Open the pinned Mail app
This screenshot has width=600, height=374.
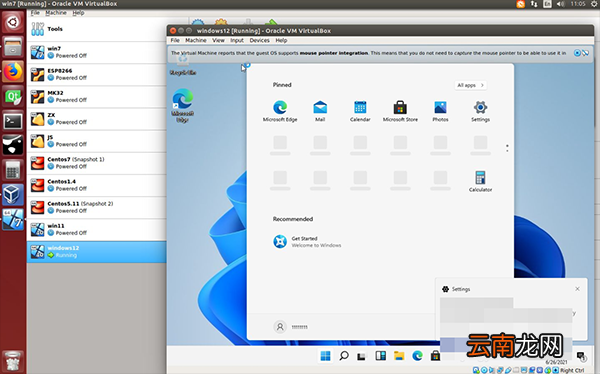[320, 111]
